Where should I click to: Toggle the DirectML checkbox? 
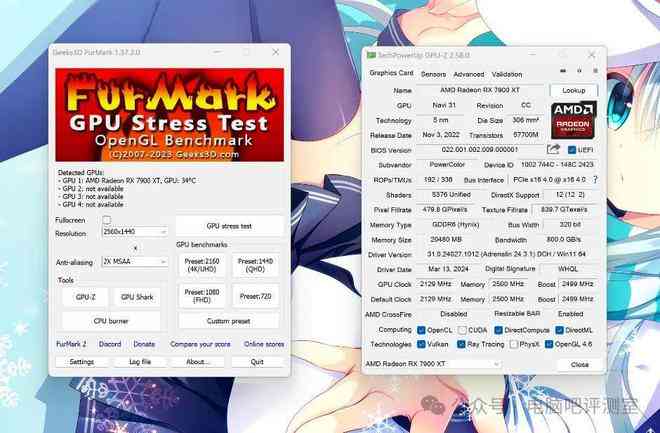click(x=559, y=330)
